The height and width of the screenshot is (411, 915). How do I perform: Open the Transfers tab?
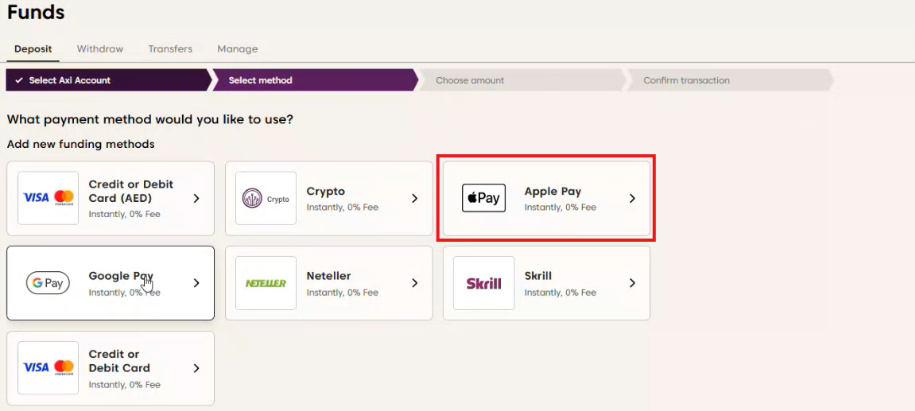[x=170, y=49]
